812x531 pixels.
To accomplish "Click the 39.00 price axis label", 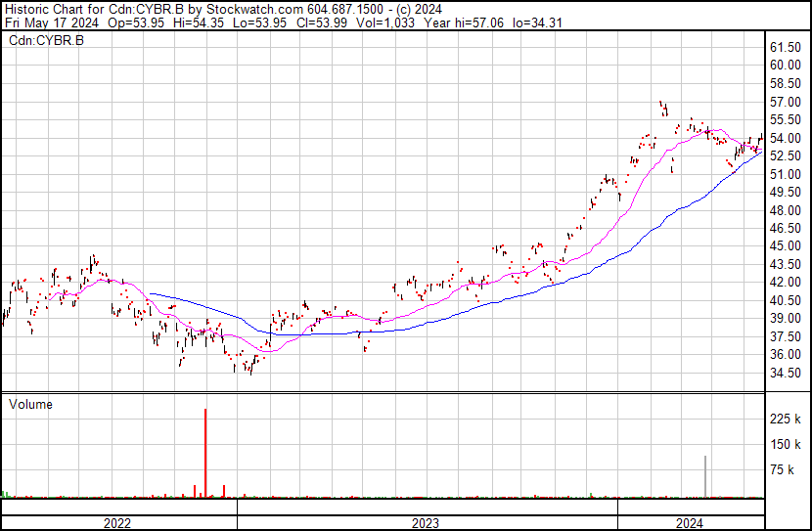I will click(786, 319).
